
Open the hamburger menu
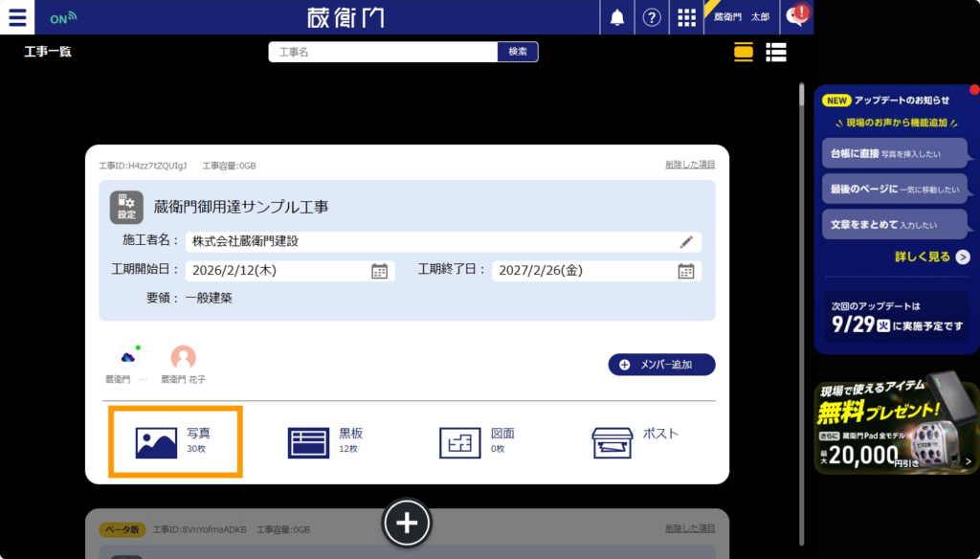(x=17, y=17)
